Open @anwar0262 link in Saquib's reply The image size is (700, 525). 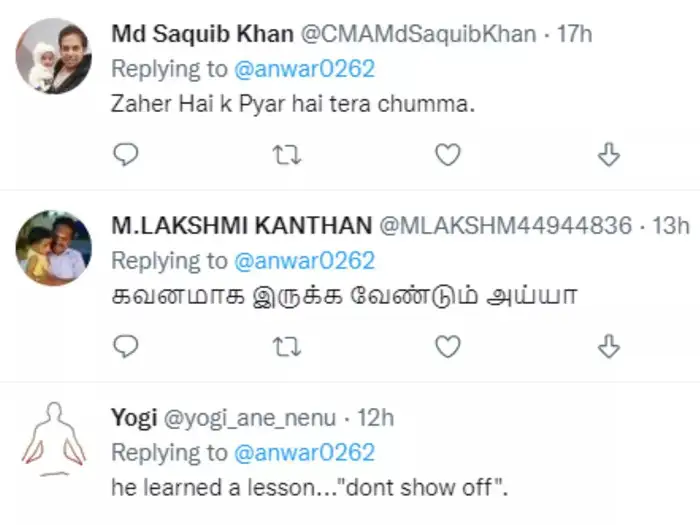point(304,69)
